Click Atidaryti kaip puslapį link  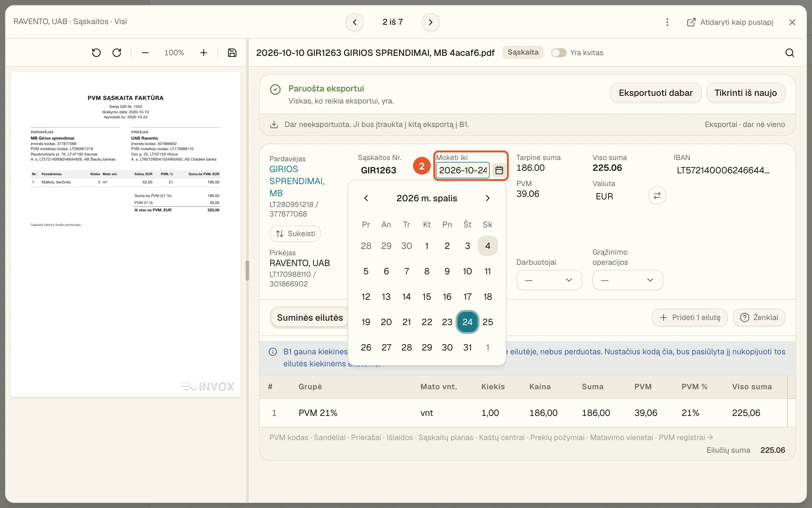(730, 22)
